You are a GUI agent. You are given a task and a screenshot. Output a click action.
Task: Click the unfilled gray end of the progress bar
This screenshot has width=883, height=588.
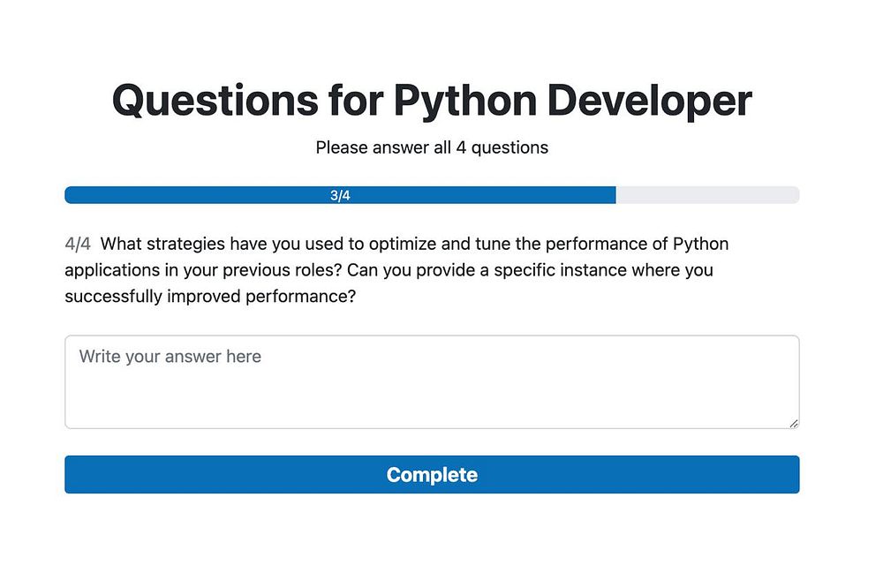(x=706, y=195)
